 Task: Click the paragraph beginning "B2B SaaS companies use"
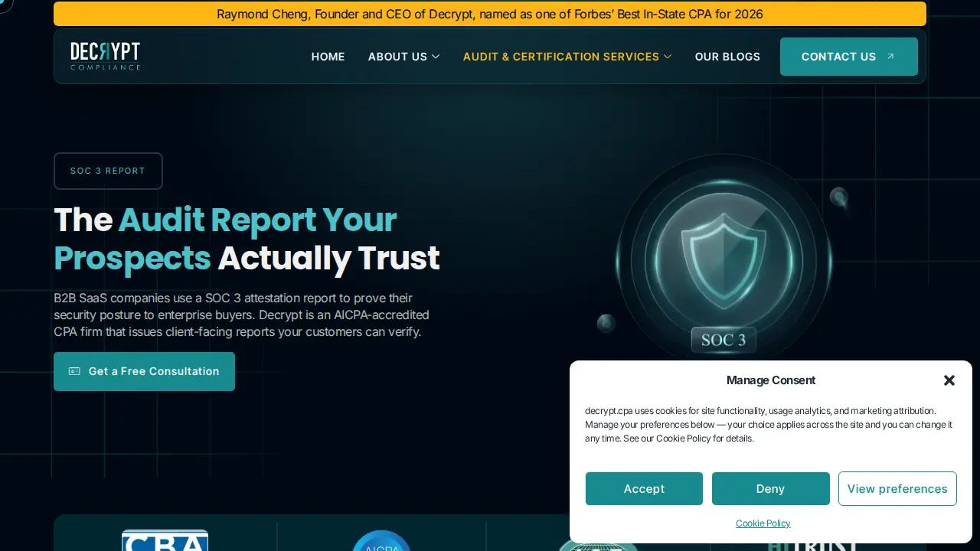coord(241,315)
